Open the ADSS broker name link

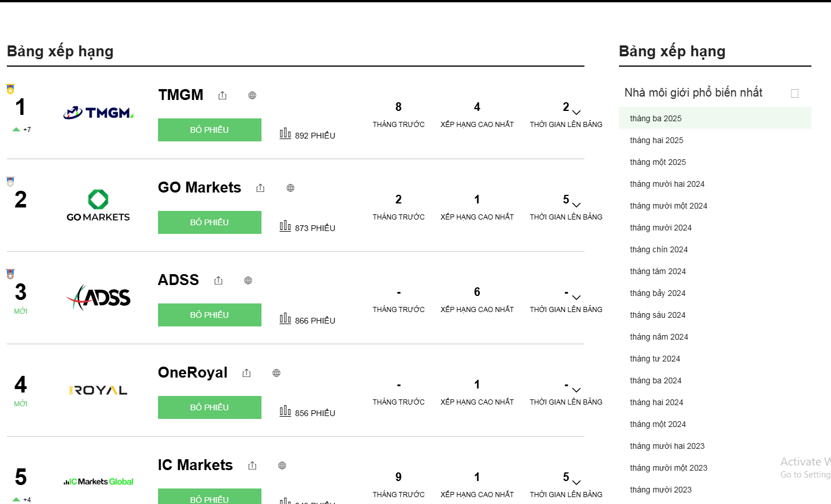(x=179, y=280)
